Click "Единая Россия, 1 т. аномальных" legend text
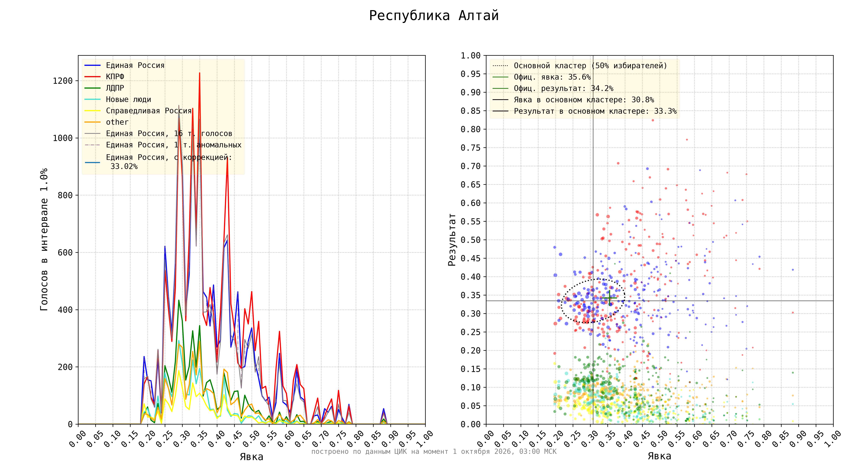 (174, 145)
